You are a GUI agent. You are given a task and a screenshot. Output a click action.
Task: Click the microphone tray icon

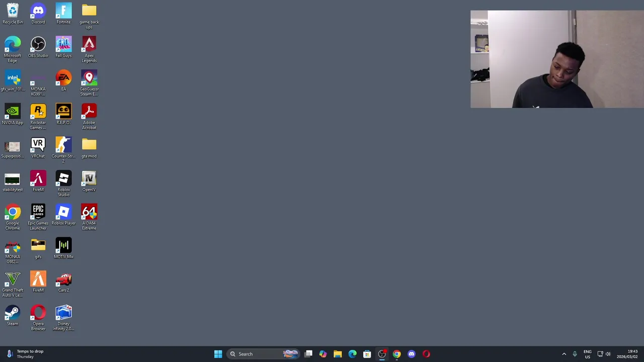click(575, 354)
